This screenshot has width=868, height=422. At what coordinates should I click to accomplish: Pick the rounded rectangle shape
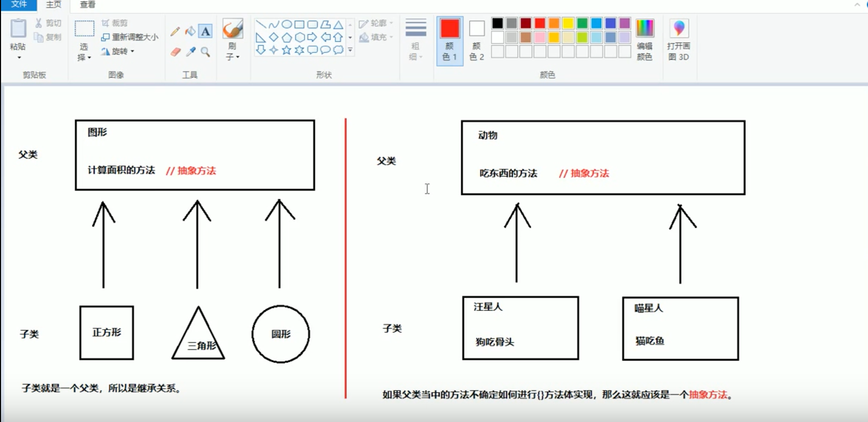click(312, 24)
